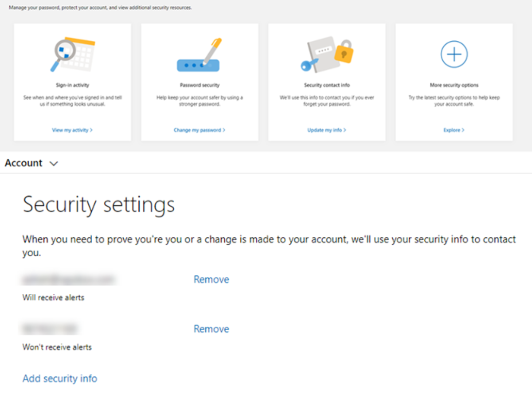Click the Security settings heading
The height and width of the screenshot is (399, 532).
point(99,205)
